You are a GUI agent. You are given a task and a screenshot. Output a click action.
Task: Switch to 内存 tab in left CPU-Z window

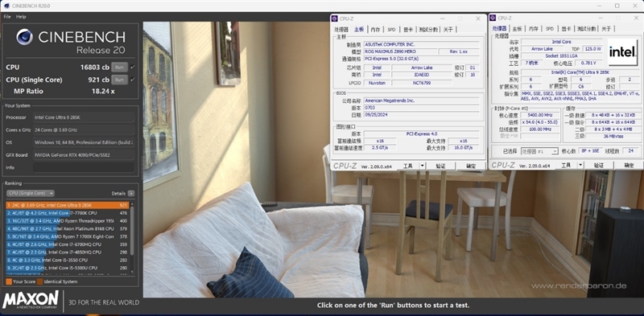375,30
